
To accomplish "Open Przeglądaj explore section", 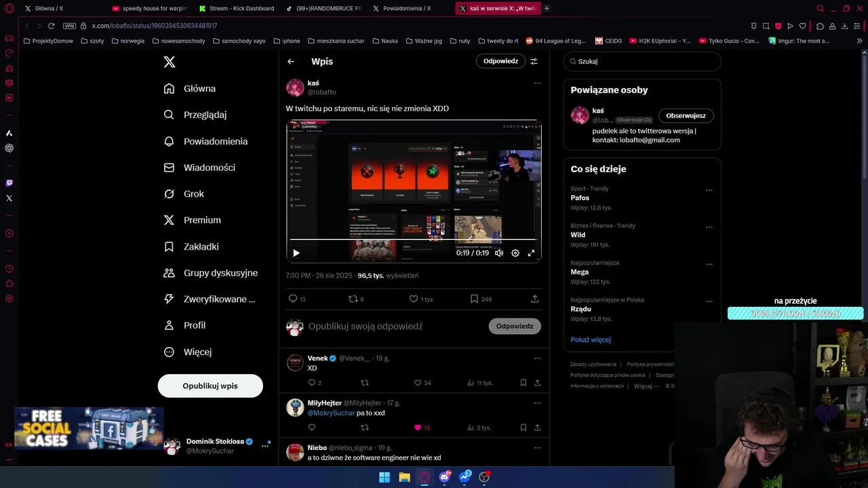I will [195, 115].
